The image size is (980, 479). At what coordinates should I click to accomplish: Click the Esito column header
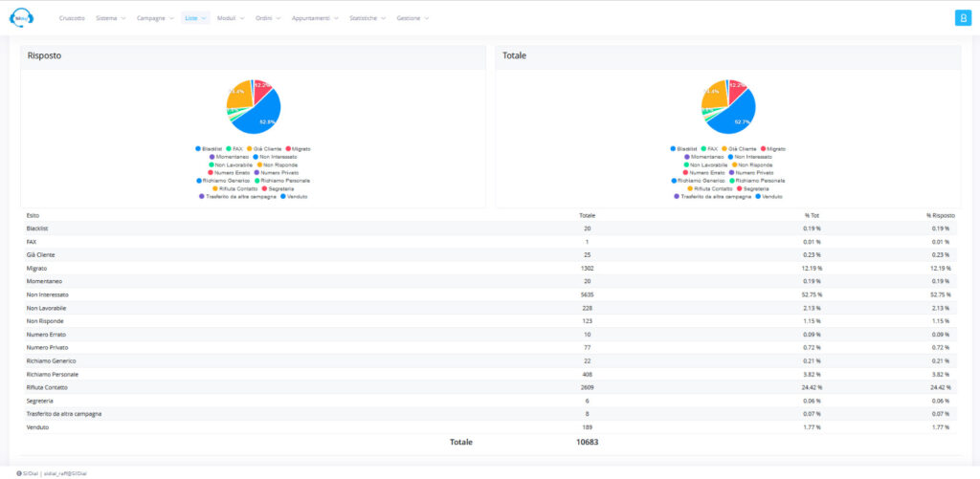pos(33,215)
